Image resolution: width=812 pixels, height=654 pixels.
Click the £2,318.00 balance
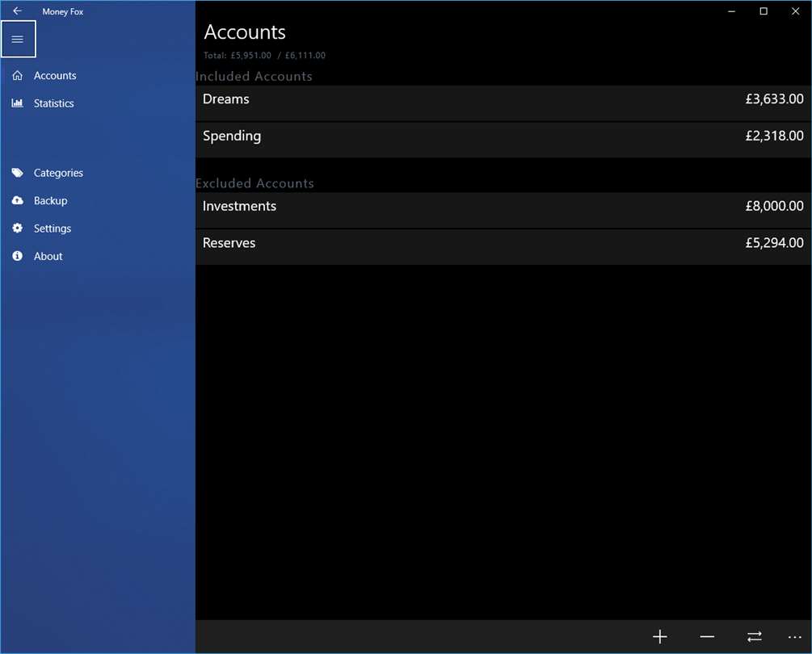[774, 136]
